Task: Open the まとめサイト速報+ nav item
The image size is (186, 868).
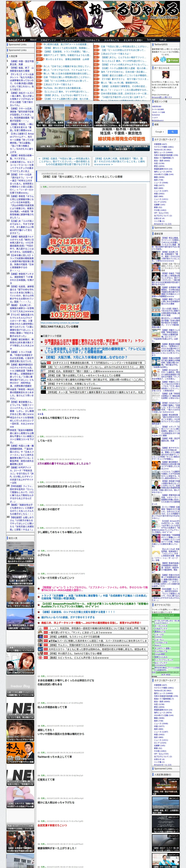Action: click(x=133, y=40)
